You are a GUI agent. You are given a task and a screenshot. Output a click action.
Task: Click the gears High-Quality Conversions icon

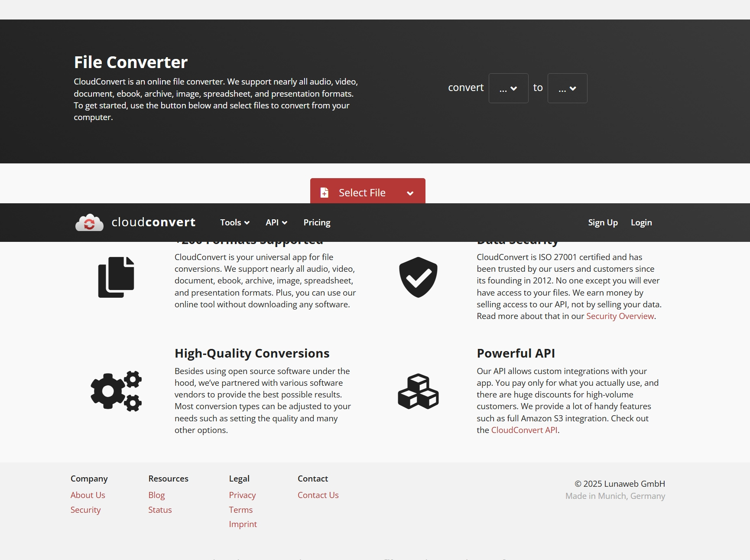tap(116, 391)
